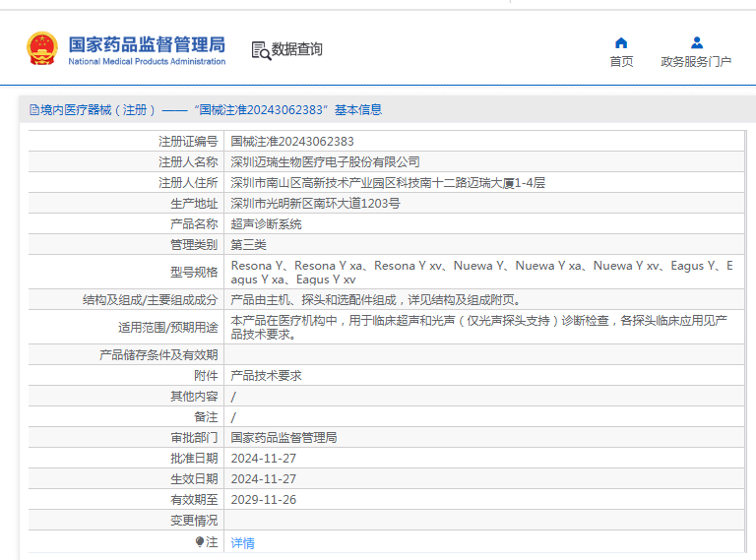Click expiry date 2029-11-26
The image size is (756, 560).
(x=263, y=500)
